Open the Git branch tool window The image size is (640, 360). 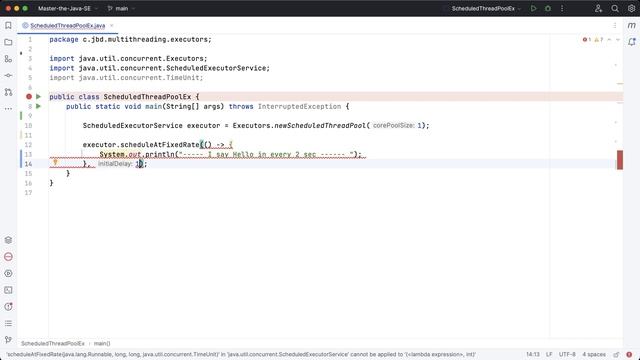pos(8,340)
